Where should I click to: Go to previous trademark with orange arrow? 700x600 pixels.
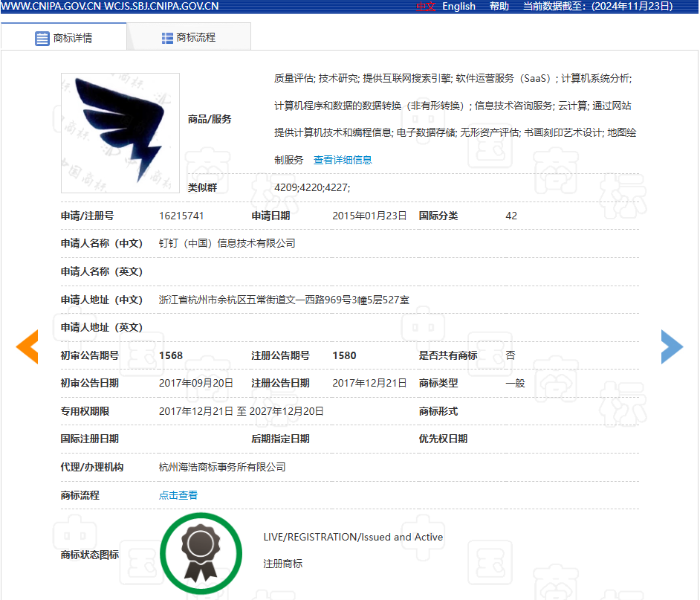[27, 346]
